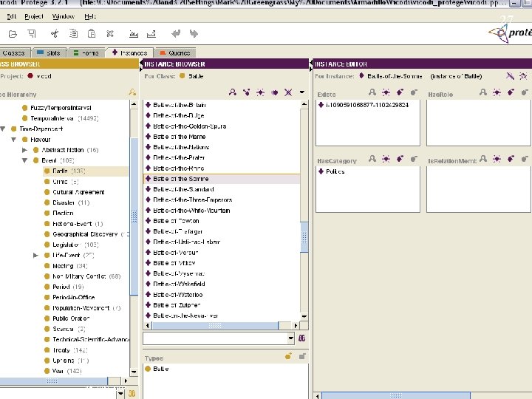Viewport: 532px width, 399px height.
Task: Open the instance search combo box dropdown
Action: click(291, 338)
